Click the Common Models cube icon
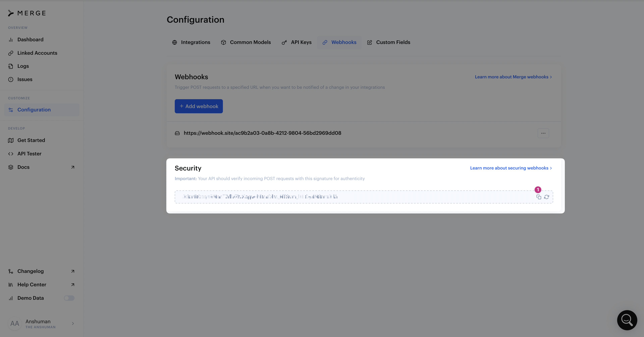Image resolution: width=644 pixels, height=337 pixels. coord(224,42)
